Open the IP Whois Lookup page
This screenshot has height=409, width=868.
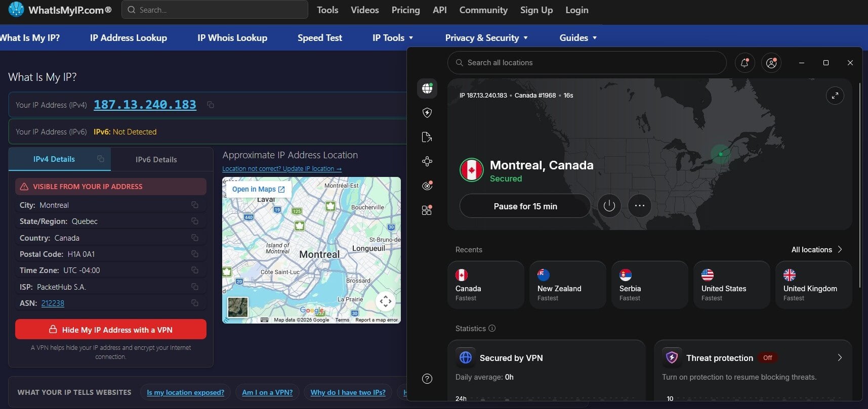[232, 37]
